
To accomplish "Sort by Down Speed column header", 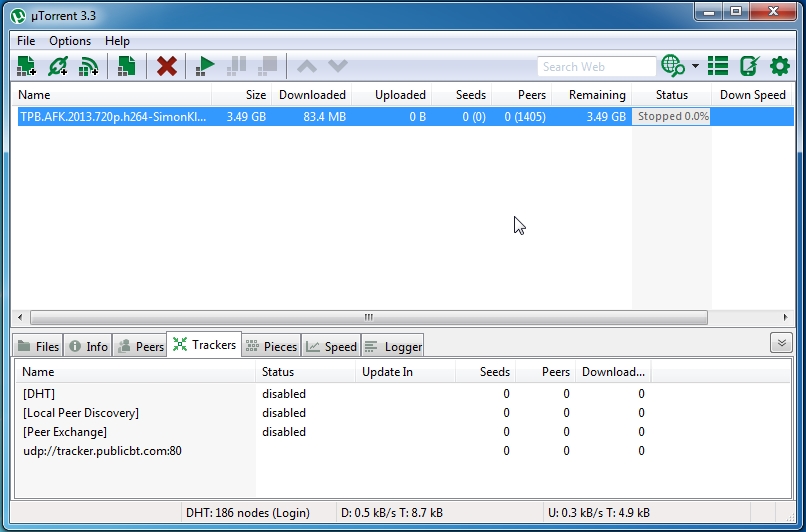I will pos(752,95).
